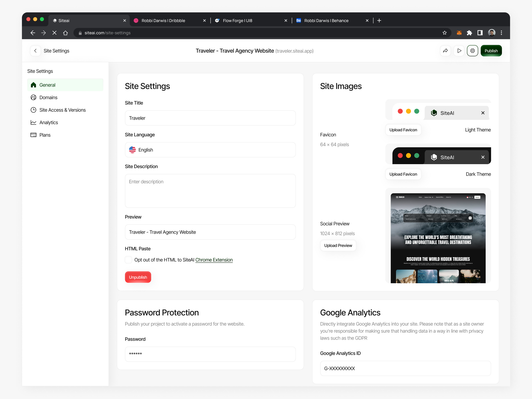Screen dimensions: 532x399
Task: Open Site Access & Versions
Action: pyautogui.click(x=63, y=110)
